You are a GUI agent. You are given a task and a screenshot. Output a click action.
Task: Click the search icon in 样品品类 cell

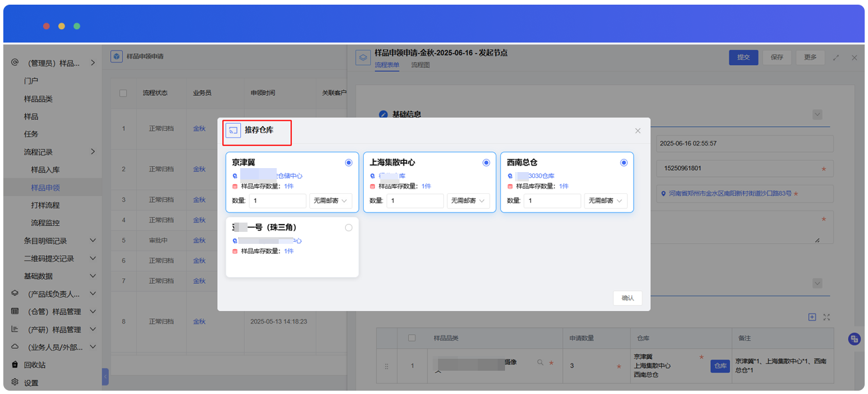pos(540,363)
